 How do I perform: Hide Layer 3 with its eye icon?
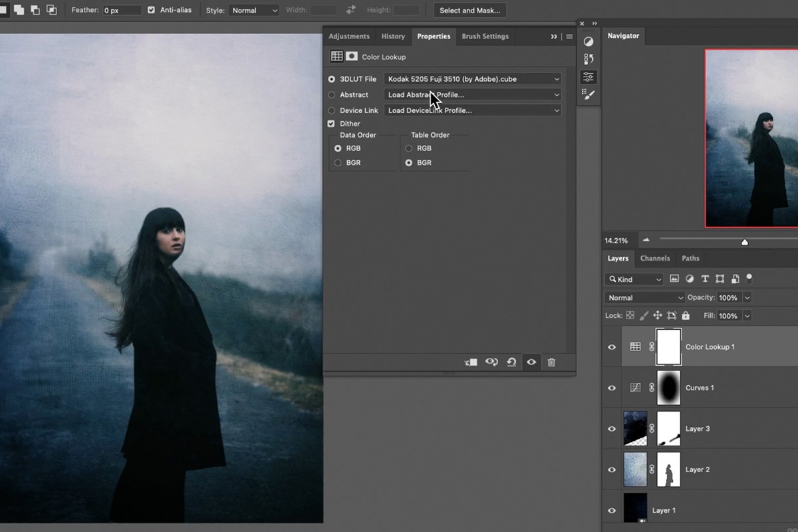point(612,429)
